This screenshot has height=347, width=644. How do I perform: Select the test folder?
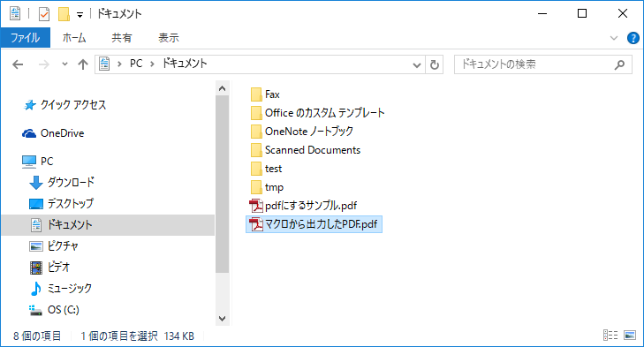pos(273,169)
